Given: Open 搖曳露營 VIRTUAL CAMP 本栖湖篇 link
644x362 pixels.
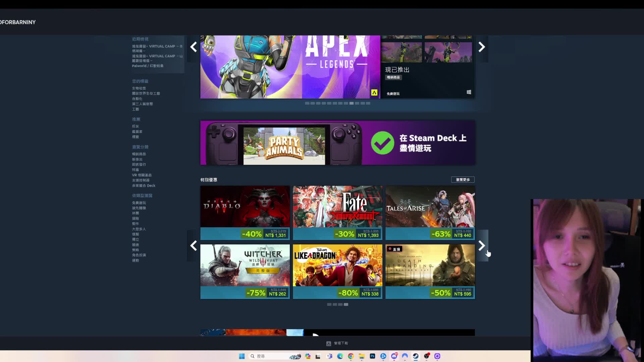Looking at the screenshot, I should pyautogui.click(x=157, y=49).
